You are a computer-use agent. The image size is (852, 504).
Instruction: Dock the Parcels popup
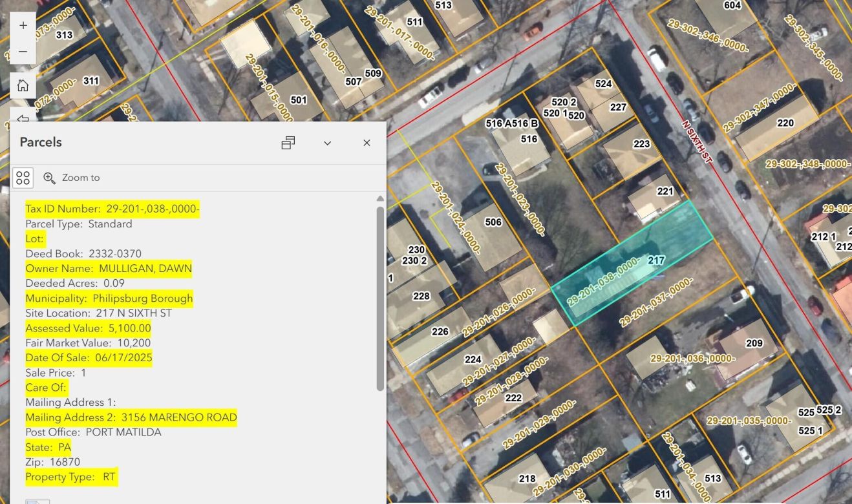[288, 143]
